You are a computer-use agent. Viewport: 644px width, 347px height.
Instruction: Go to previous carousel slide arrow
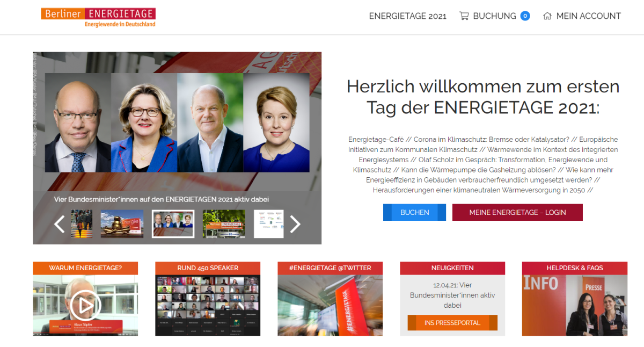[x=60, y=224]
